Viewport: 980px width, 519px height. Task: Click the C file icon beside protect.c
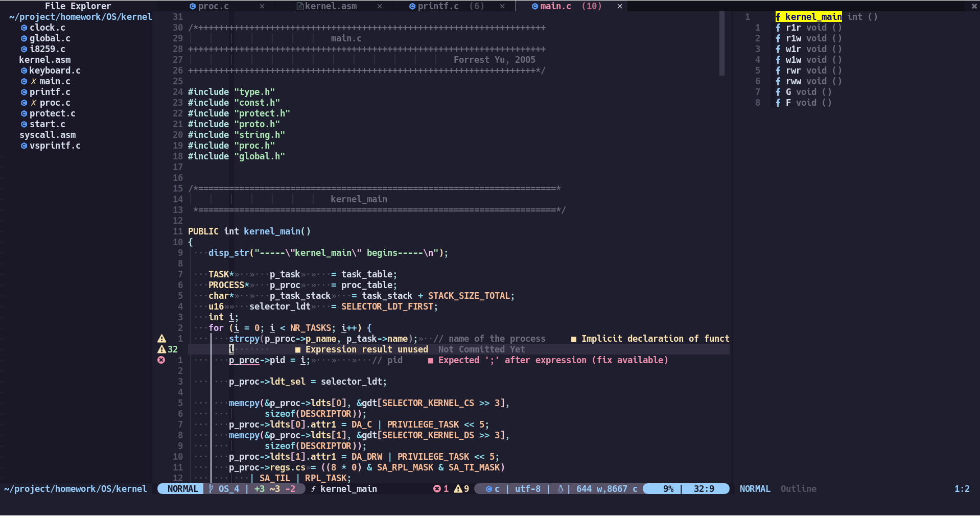24,113
